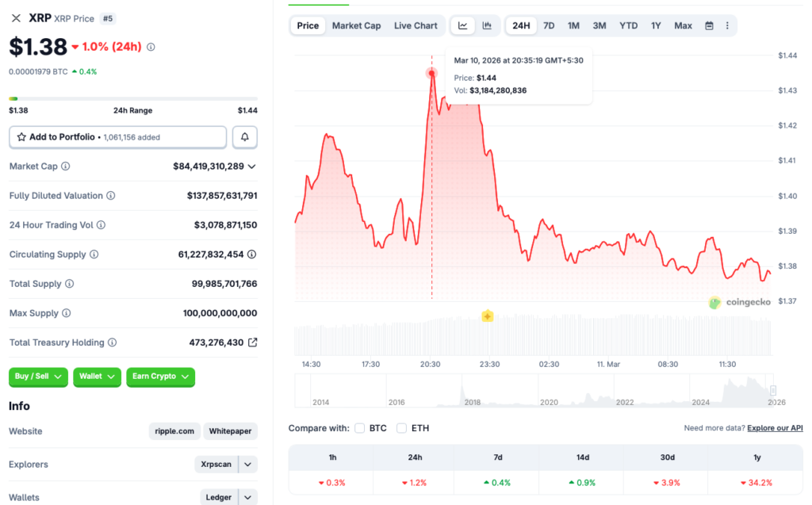Click the green Buy / Sell button
The width and height of the screenshot is (812, 505).
[37, 377]
